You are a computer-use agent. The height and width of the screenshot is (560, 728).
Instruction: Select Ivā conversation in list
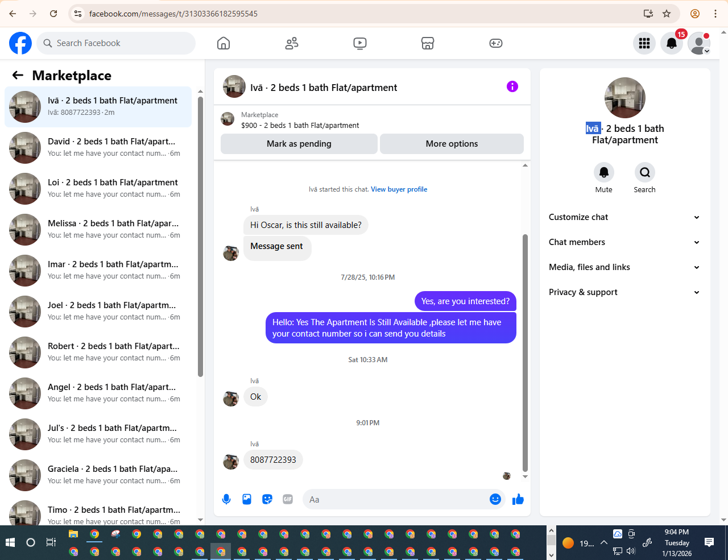(x=98, y=107)
